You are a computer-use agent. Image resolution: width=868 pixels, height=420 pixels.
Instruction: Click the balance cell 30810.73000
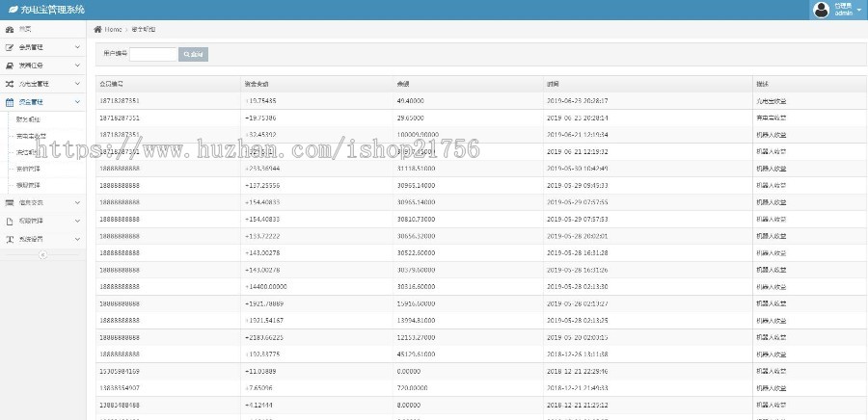coord(416,220)
